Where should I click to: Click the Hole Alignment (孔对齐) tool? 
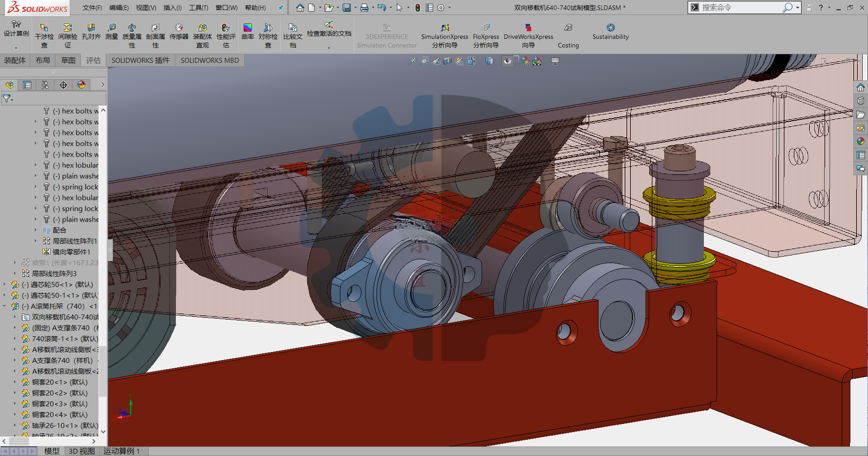(x=91, y=32)
